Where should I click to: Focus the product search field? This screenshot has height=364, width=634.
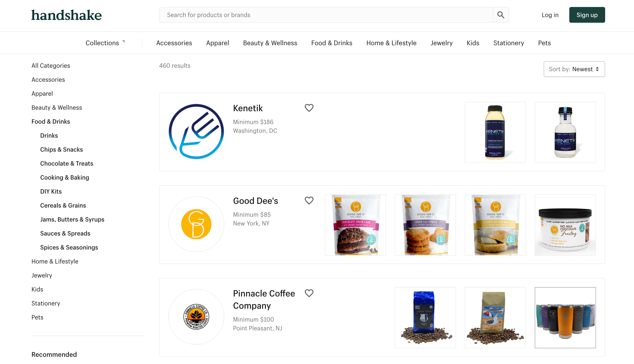pyautogui.click(x=326, y=15)
